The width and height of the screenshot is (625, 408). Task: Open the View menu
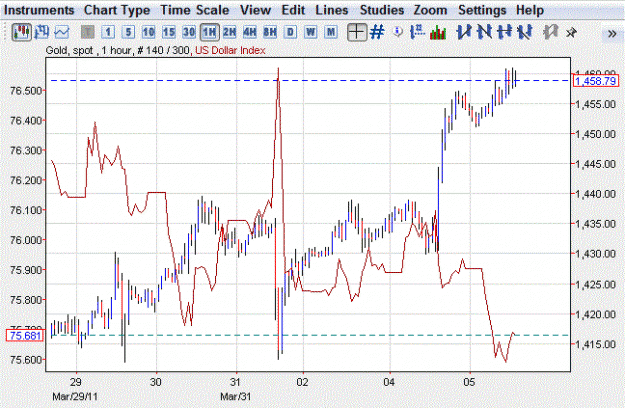click(x=256, y=10)
